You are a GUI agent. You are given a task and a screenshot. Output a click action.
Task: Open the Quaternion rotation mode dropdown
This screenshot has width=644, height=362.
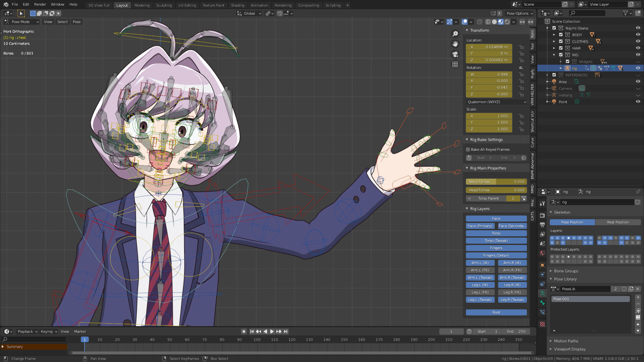[x=496, y=102]
